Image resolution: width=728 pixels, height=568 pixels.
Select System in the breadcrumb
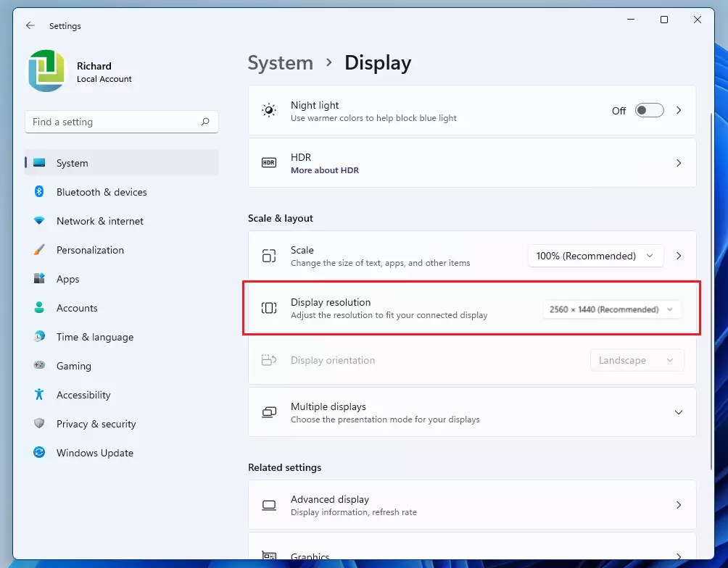[x=280, y=63]
